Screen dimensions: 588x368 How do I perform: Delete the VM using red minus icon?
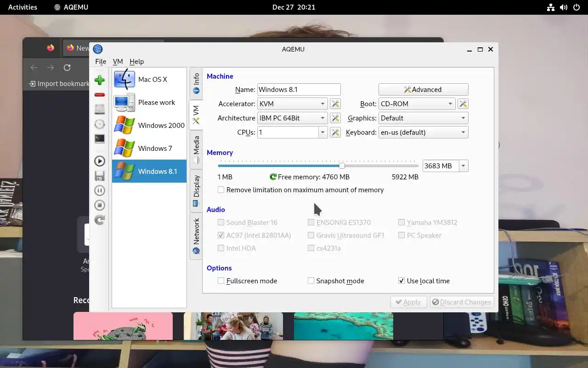100,95
